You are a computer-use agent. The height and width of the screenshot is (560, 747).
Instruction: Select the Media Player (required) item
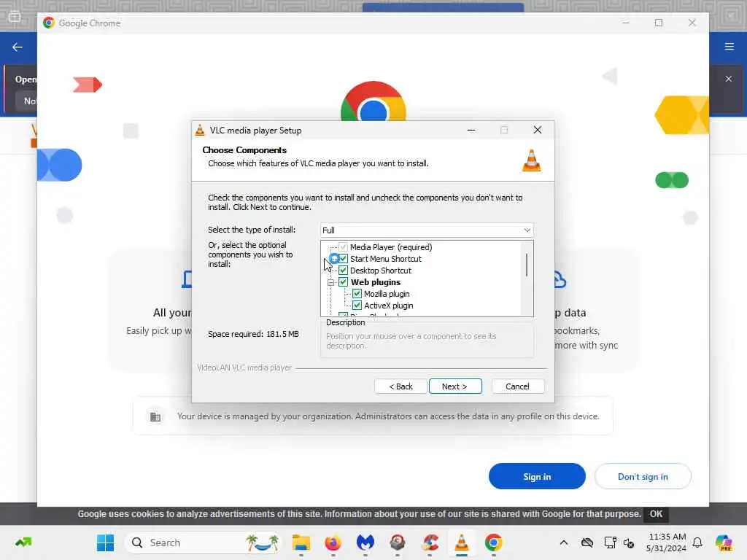pyautogui.click(x=391, y=247)
